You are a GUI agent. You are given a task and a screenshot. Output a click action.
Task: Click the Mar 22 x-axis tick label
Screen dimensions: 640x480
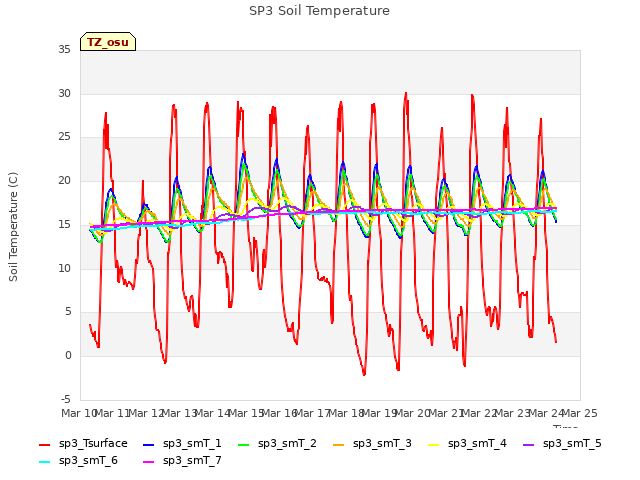pyautogui.click(x=479, y=413)
